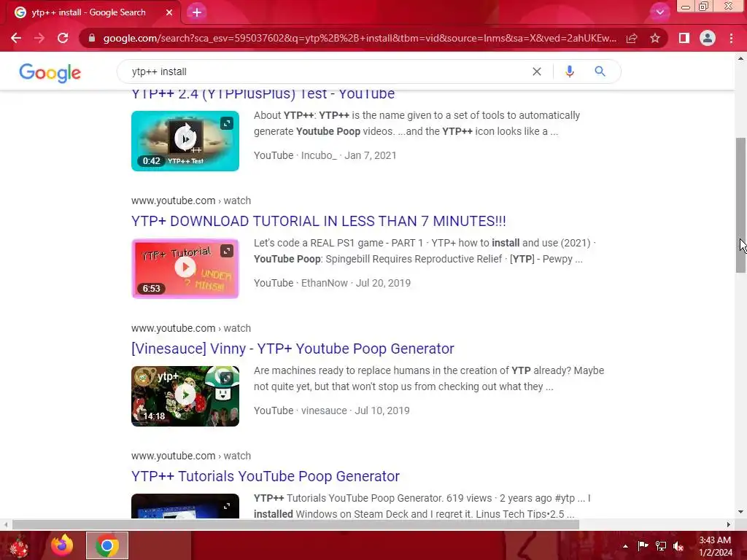Bookmark this page with the star
The height and width of the screenshot is (560, 747).
655,38
